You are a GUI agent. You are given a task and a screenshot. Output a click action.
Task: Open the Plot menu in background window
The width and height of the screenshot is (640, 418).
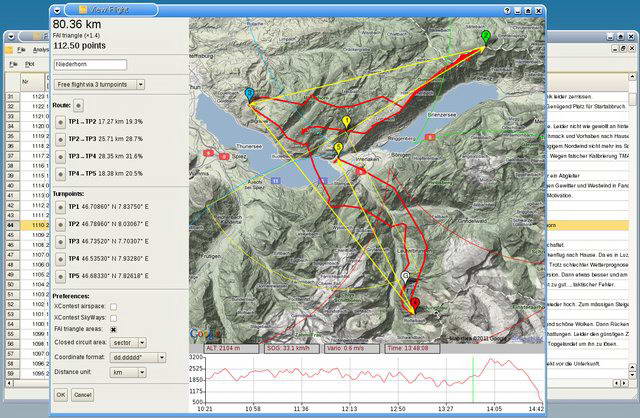29,64
